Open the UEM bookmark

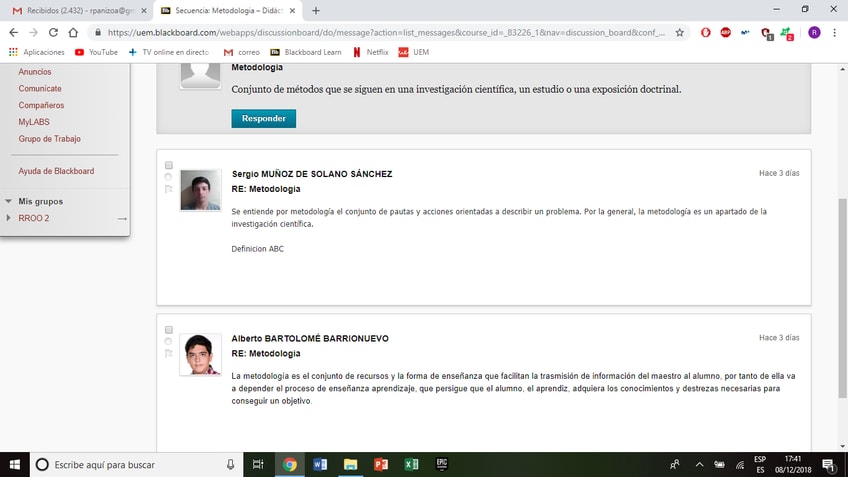click(414, 52)
